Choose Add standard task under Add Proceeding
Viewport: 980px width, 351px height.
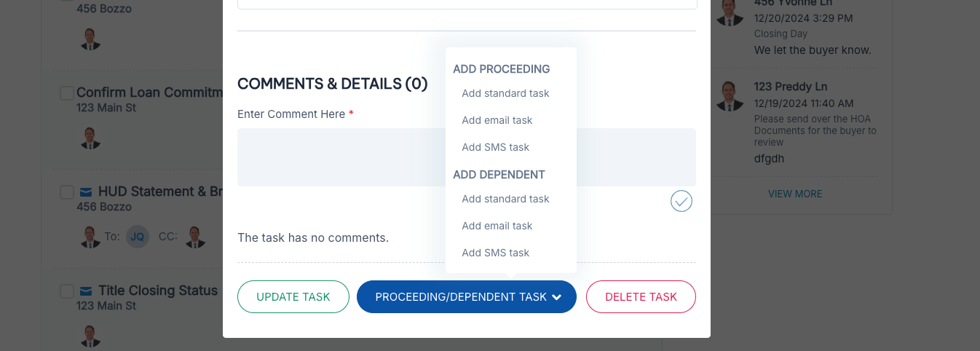click(x=505, y=93)
